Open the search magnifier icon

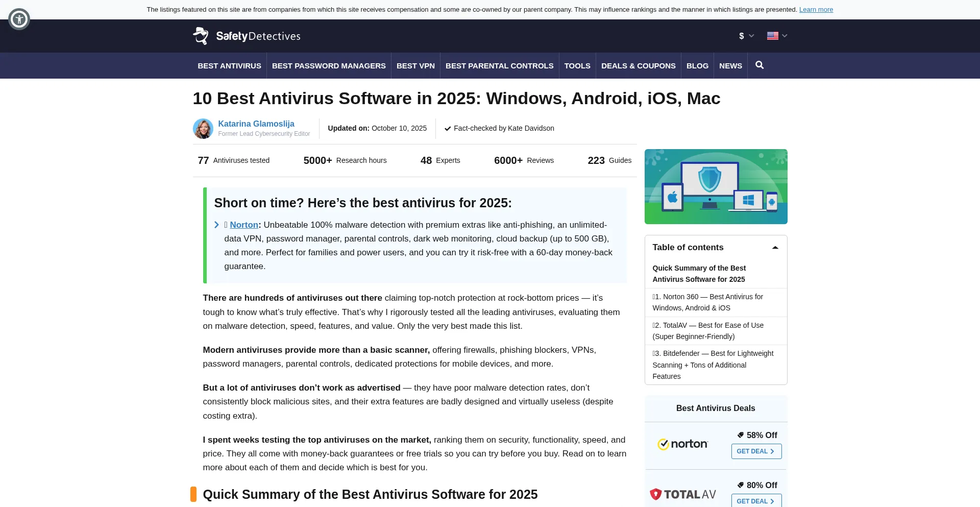(759, 65)
